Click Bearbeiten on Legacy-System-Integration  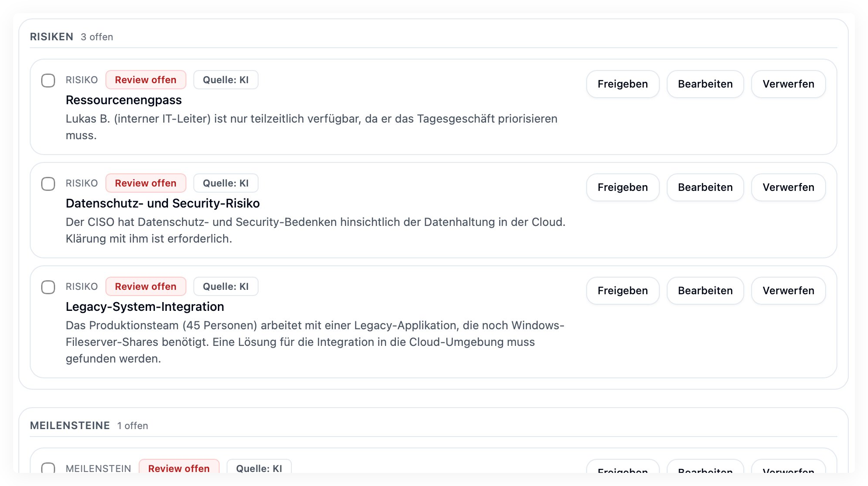(x=705, y=290)
